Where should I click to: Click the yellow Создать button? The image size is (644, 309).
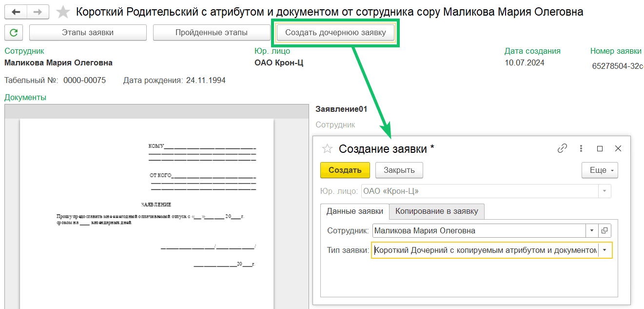345,170
